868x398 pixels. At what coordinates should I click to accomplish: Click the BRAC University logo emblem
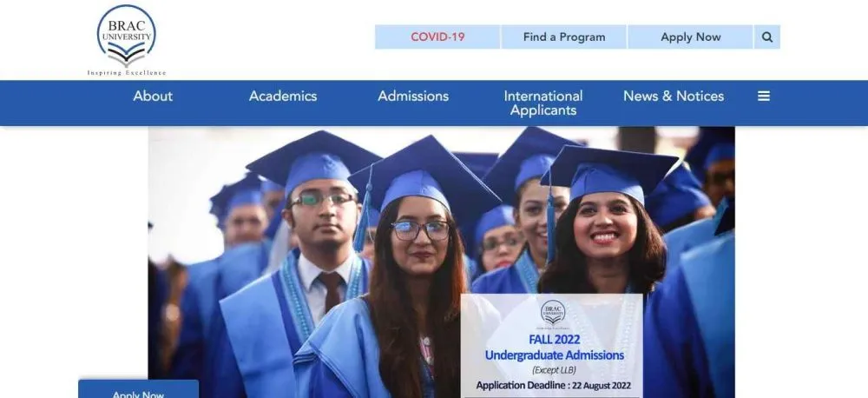pyautogui.click(x=126, y=36)
